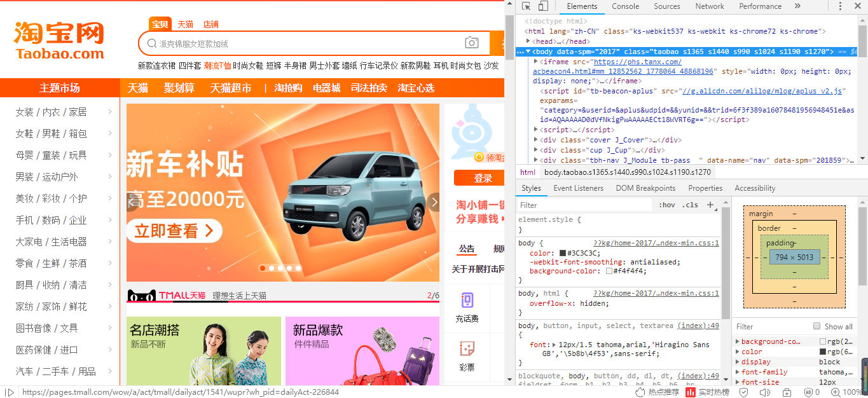Click the 充话费 phone recharge icon
The width and height of the screenshot is (868, 398).
pyautogui.click(x=467, y=301)
